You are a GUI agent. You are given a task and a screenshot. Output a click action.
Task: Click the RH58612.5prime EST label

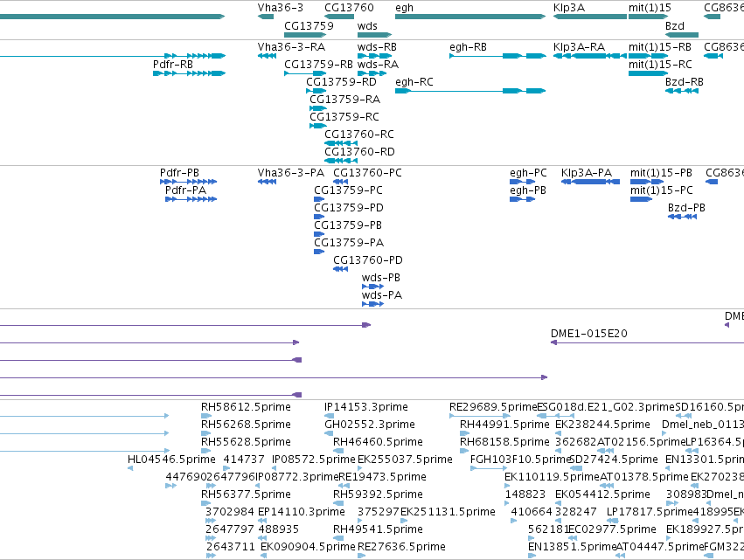point(246,407)
